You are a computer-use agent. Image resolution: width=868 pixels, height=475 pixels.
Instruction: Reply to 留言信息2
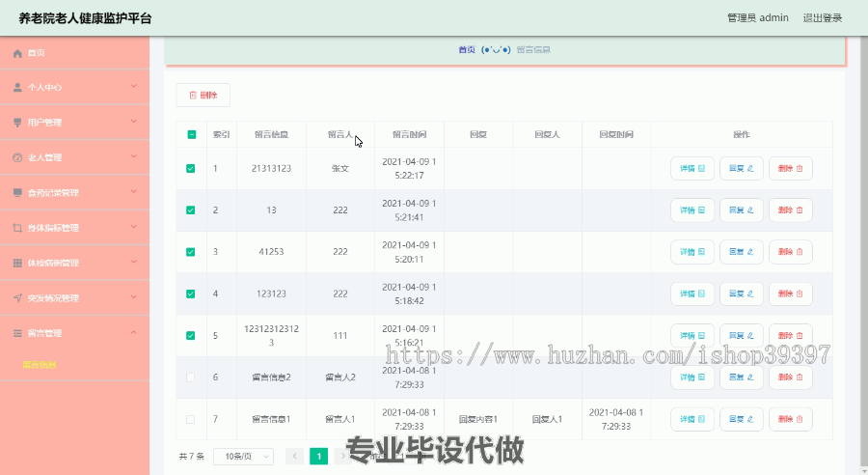point(742,377)
